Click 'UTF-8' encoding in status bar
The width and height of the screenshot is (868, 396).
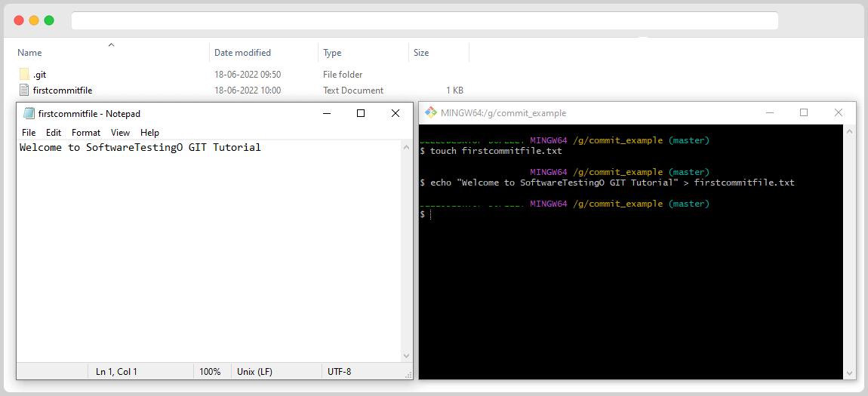click(340, 372)
